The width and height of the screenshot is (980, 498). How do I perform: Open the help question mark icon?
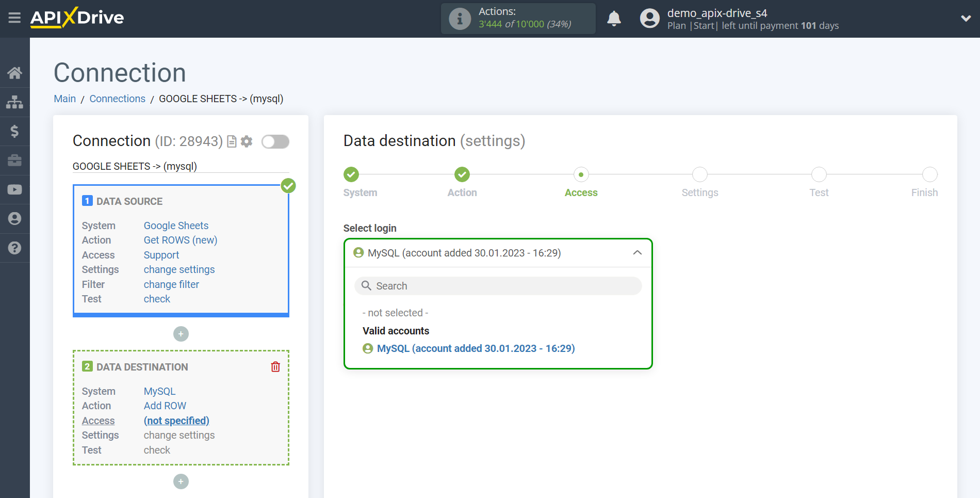coord(14,248)
